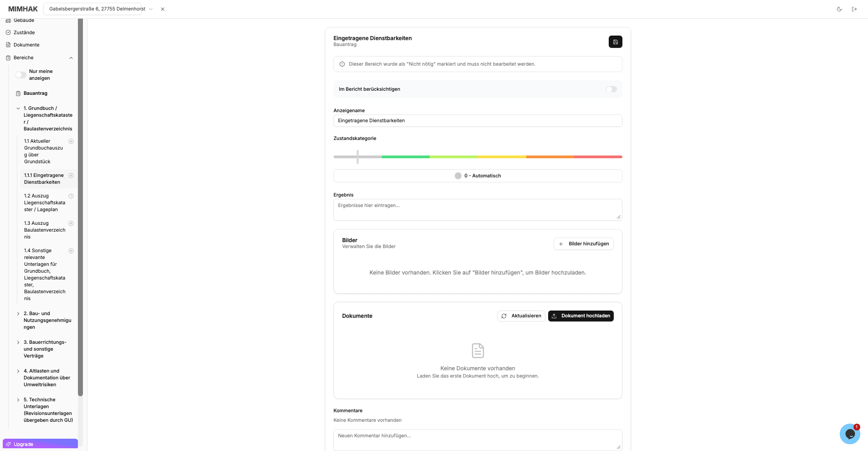The width and height of the screenshot is (868, 451).
Task: Open the 0 - Automatisch category selector
Action: pyautogui.click(x=478, y=176)
